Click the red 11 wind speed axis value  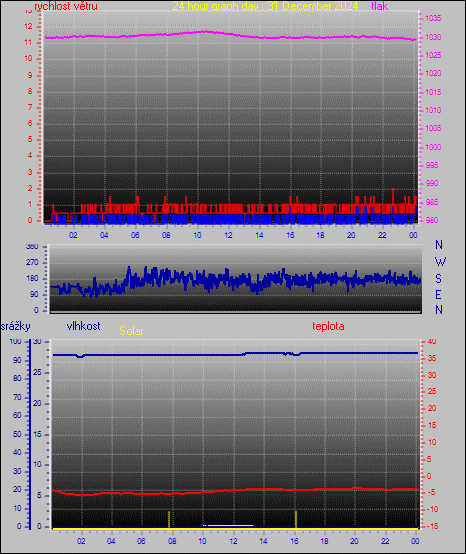(28, 42)
